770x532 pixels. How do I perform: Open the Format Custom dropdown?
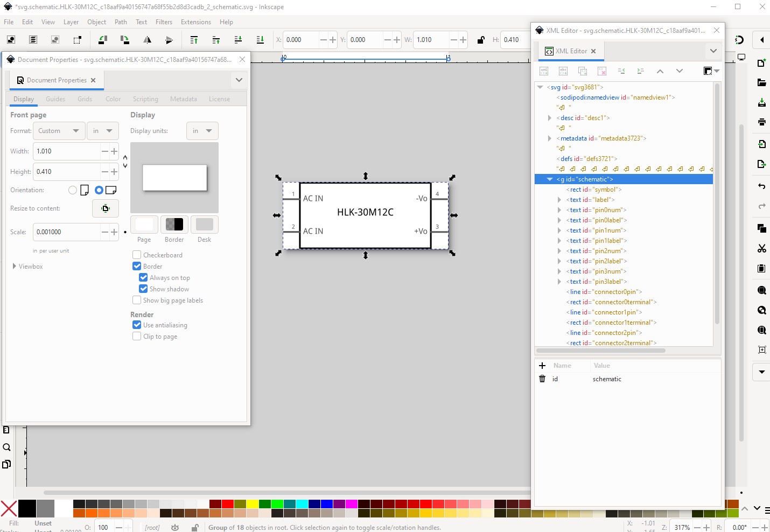pos(59,131)
